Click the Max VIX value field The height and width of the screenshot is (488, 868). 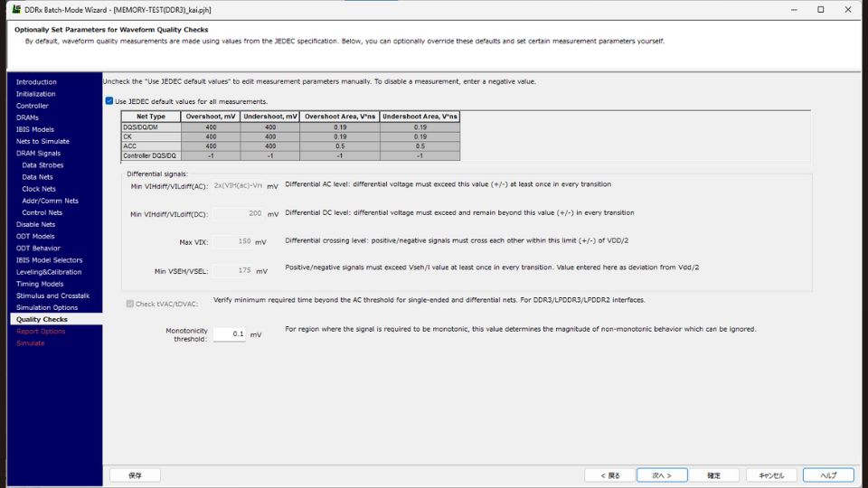click(231, 242)
